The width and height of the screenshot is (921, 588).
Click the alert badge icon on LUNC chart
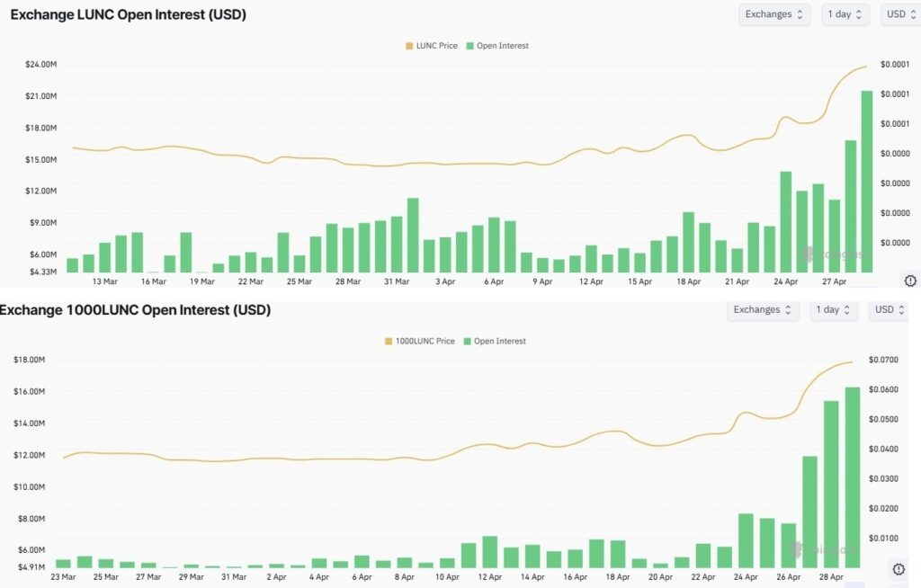click(x=909, y=281)
